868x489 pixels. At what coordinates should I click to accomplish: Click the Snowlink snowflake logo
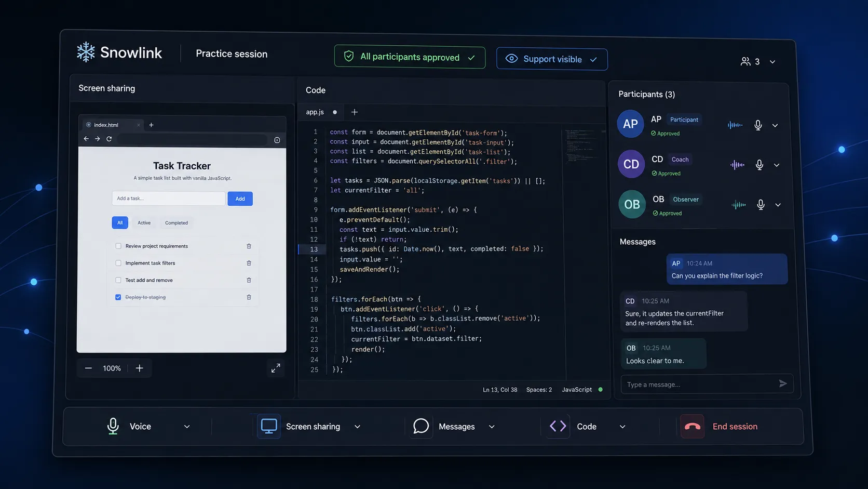tap(86, 52)
